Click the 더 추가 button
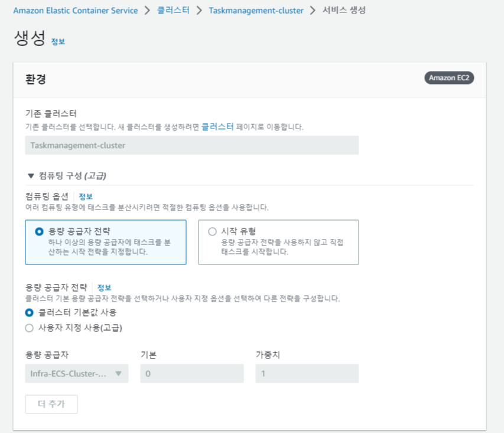The image size is (504, 433). pos(51,404)
